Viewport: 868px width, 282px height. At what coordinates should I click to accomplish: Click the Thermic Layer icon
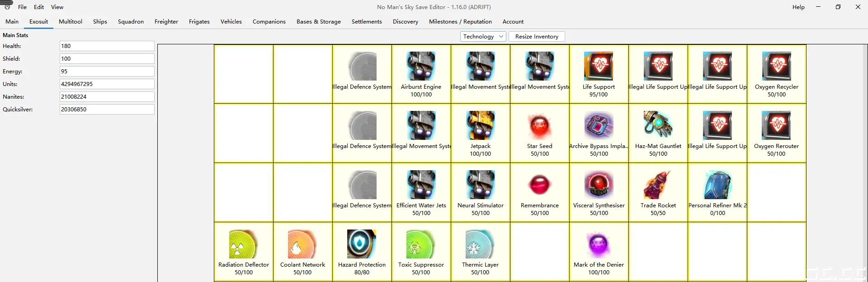coord(481,244)
